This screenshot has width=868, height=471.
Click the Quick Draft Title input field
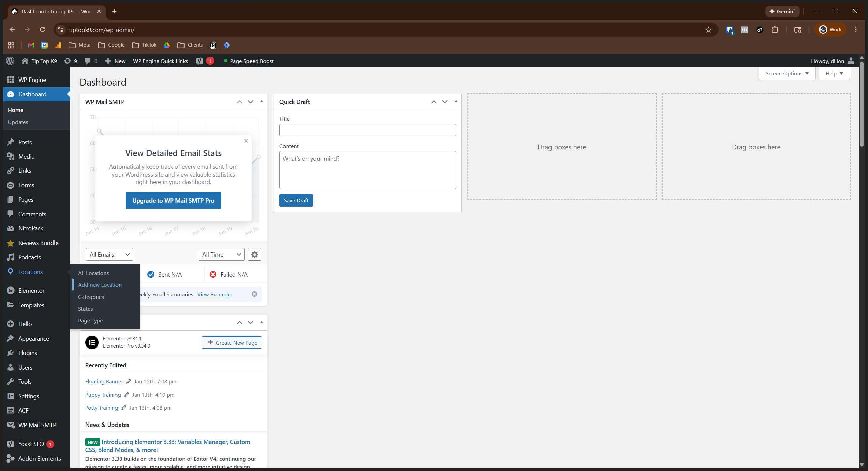tap(367, 130)
